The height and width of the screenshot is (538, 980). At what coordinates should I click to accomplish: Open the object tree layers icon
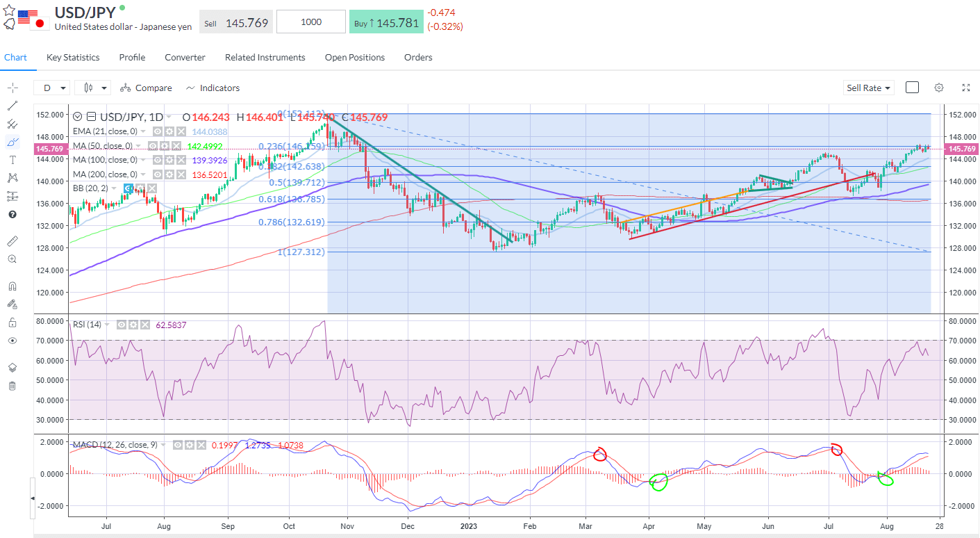pos(12,368)
